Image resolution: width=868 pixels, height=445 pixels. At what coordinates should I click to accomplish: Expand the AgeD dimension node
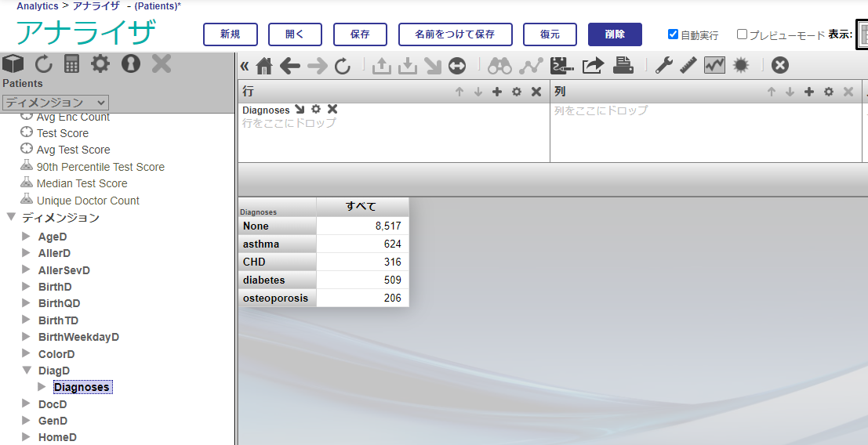click(27, 237)
